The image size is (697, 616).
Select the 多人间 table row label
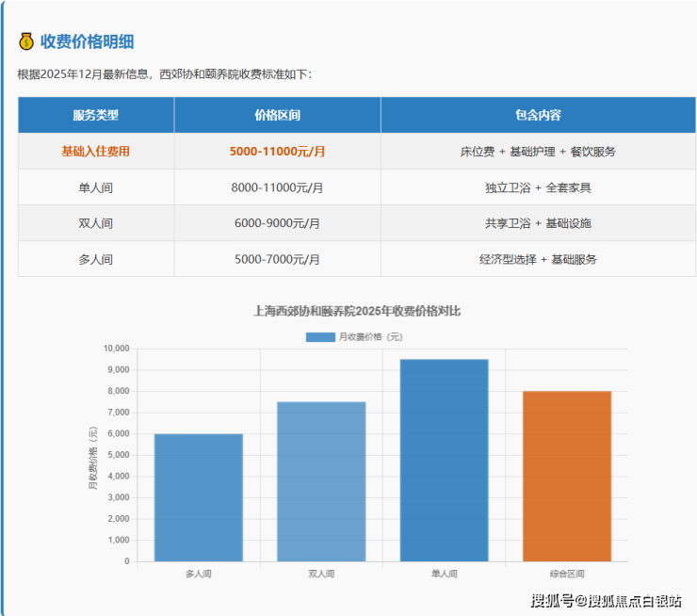(x=96, y=259)
